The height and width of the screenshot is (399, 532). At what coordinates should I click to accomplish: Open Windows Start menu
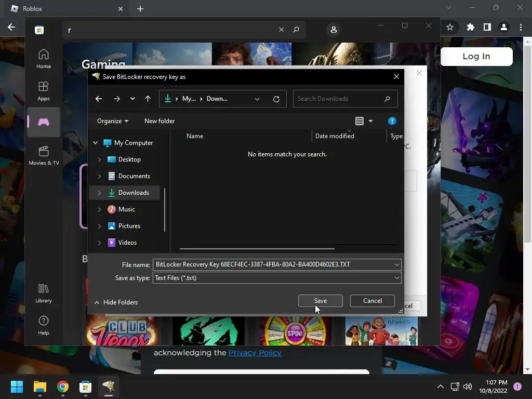click(x=17, y=387)
